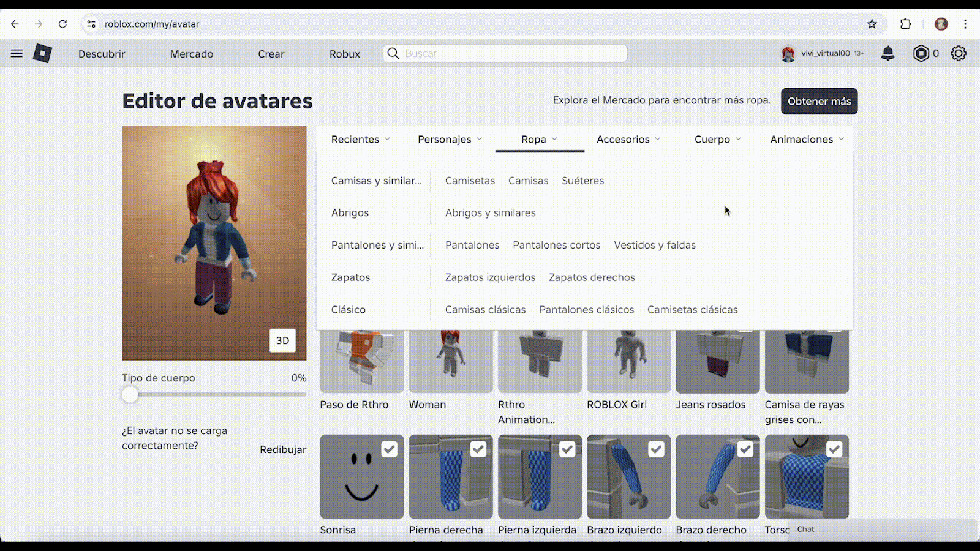Open the Chrome profile avatar
980x551 pixels.
tap(941, 24)
